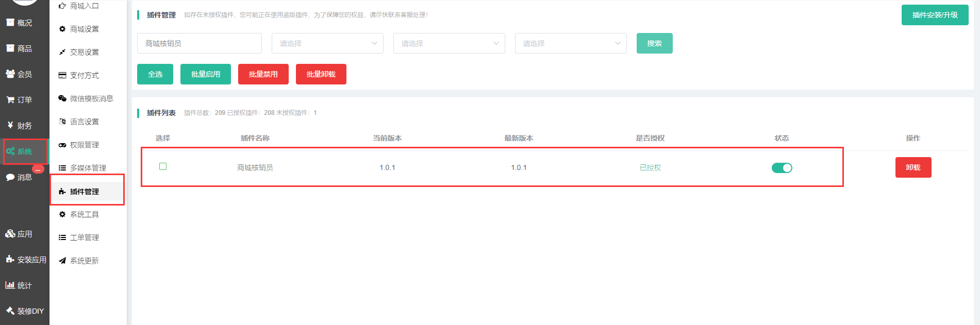Image resolution: width=980 pixels, height=325 pixels.
Task: Click the 安装应用 puzzle icon
Action: (10, 259)
